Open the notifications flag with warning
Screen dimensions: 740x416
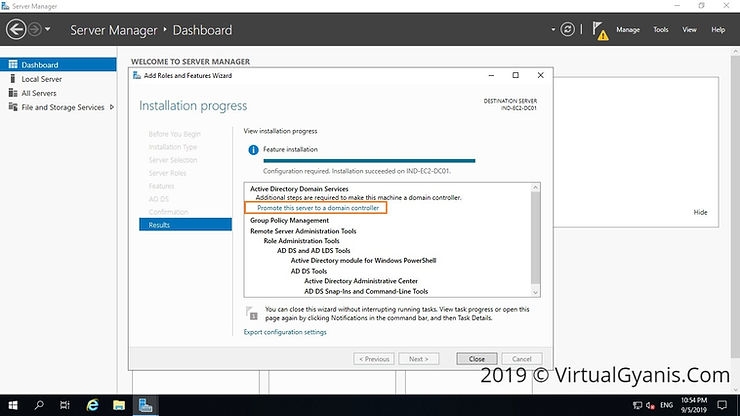[x=598, y=30]
